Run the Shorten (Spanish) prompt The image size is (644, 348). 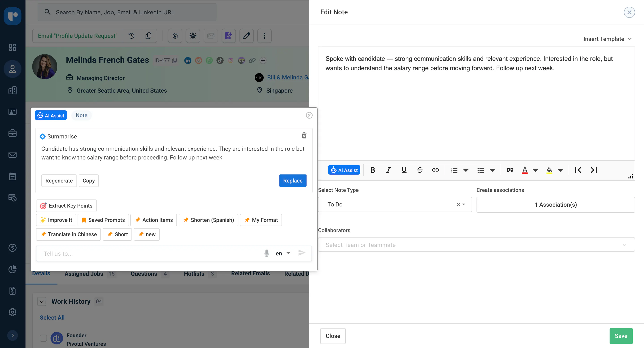(x=208, y=220)
